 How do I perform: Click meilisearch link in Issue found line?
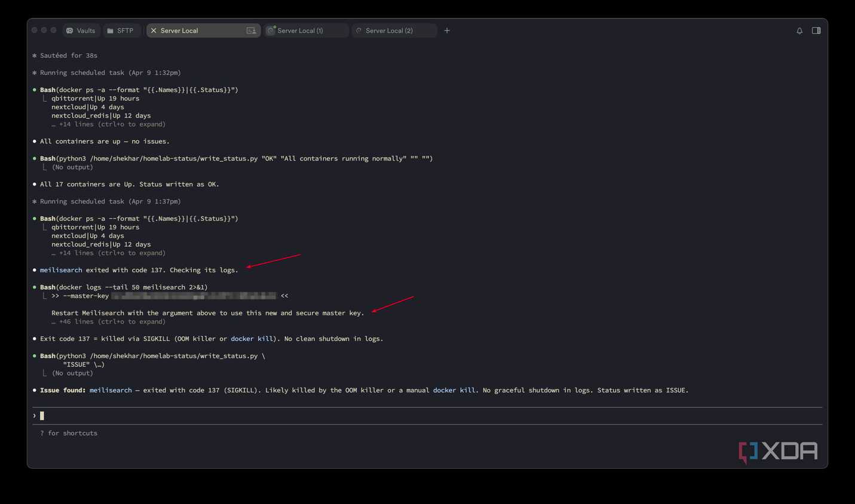111,390
